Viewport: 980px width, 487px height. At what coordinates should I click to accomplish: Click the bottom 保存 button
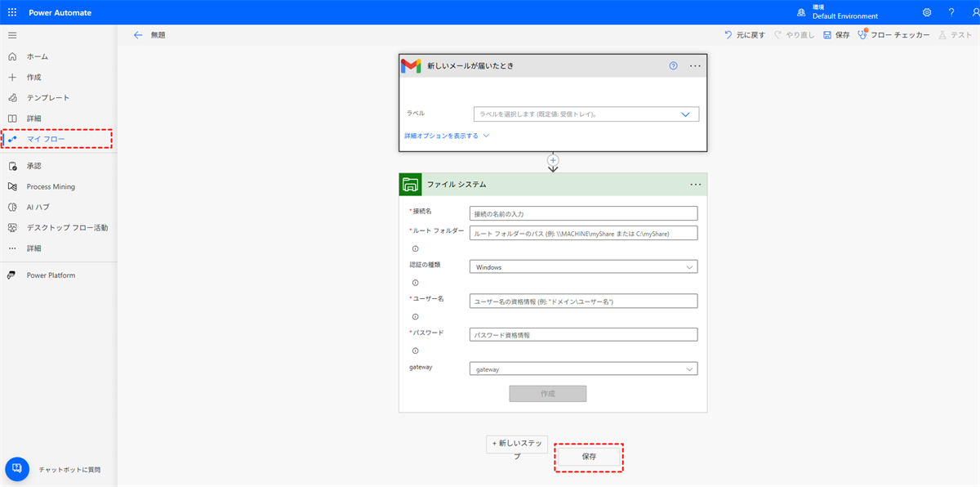click(x=589, y=456)
